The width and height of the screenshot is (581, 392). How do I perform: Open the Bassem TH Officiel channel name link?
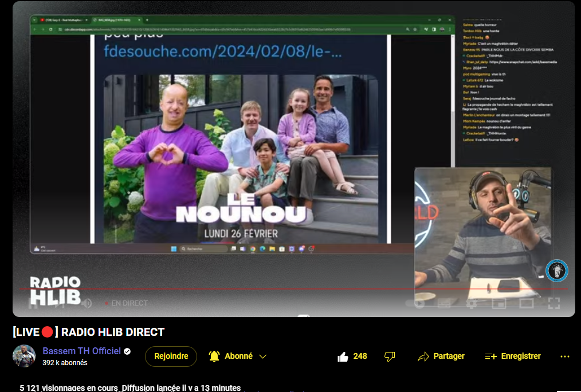(81, 351)
